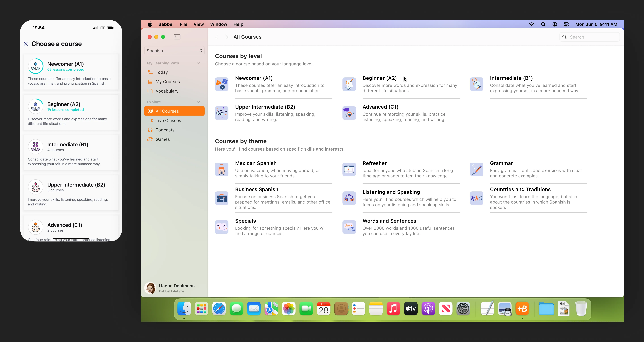The image size is (644, 342).
Task: Click the 'Babbel Lifetime' subscription label
Action: pyautogui.click(x=172, y=291)
